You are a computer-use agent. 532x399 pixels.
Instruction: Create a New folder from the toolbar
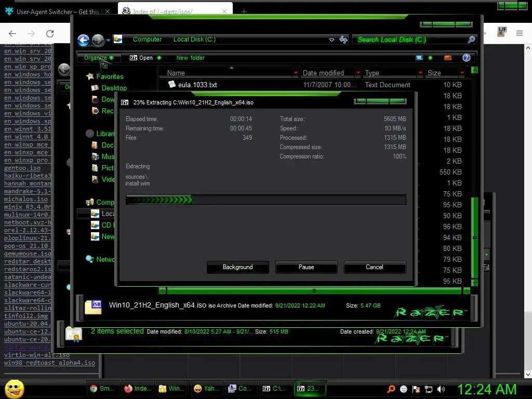coord(190,58)
